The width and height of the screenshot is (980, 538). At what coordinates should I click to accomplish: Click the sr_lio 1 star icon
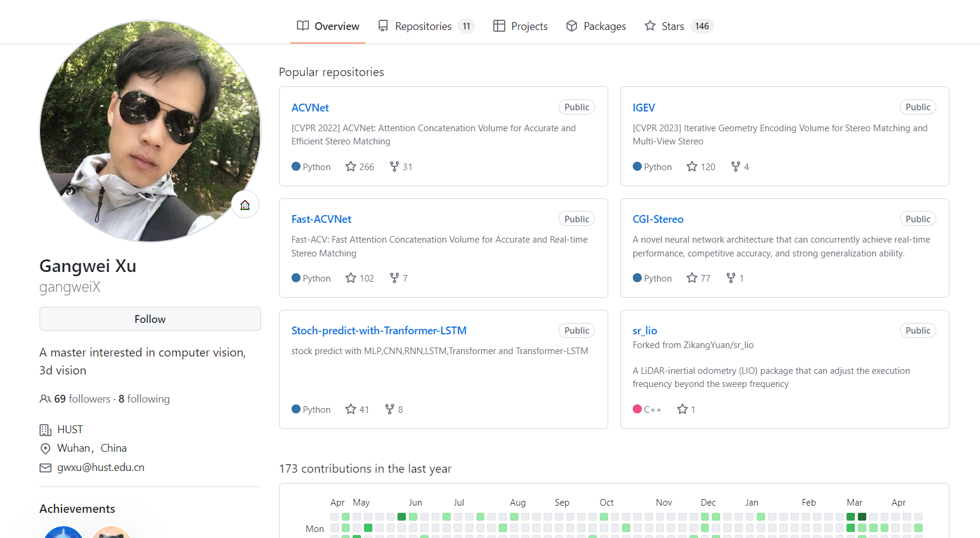pyautogui.click(x=682, y=409)
